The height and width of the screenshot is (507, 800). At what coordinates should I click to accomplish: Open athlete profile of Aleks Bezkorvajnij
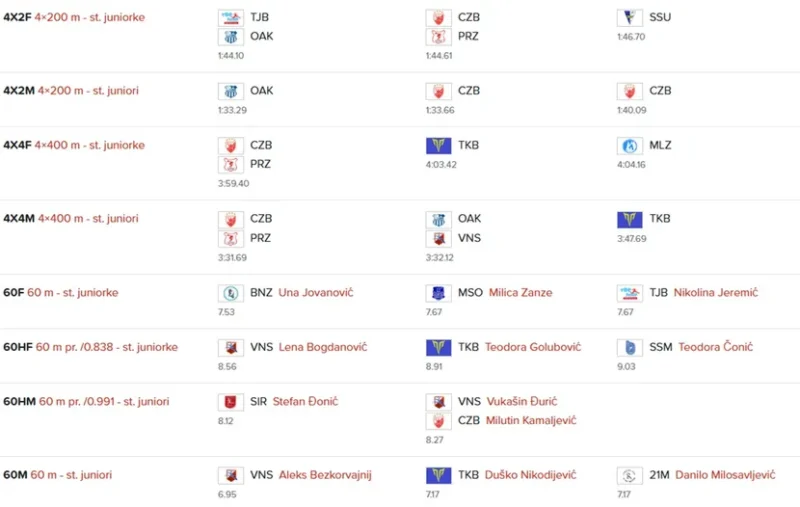[x=324, y=476]
